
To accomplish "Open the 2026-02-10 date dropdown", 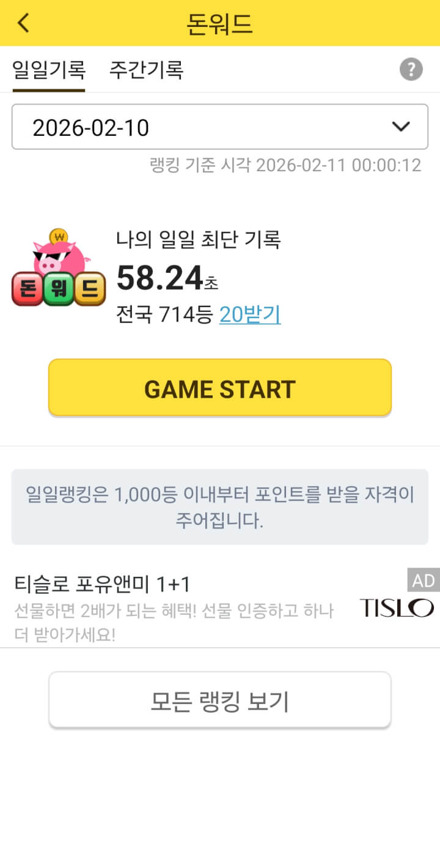I will (x=220, y=127).
